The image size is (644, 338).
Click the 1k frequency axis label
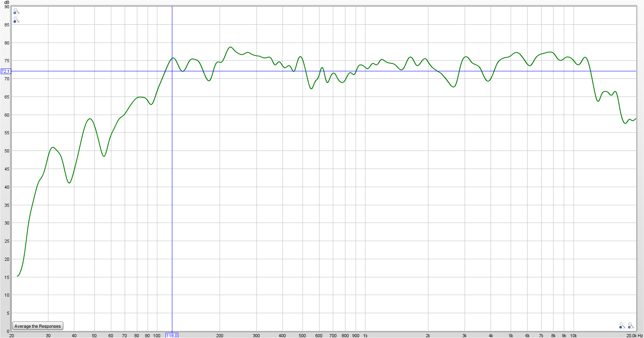(365, 336)
